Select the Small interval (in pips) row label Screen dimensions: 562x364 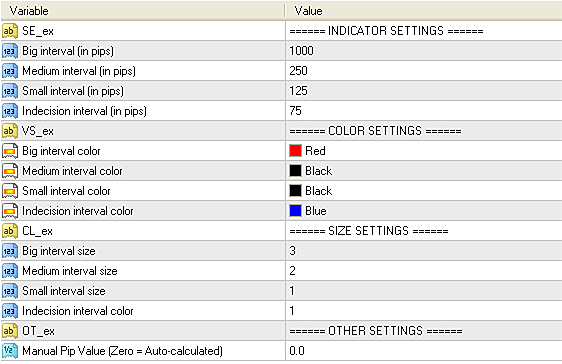click(x=73, y=91)
